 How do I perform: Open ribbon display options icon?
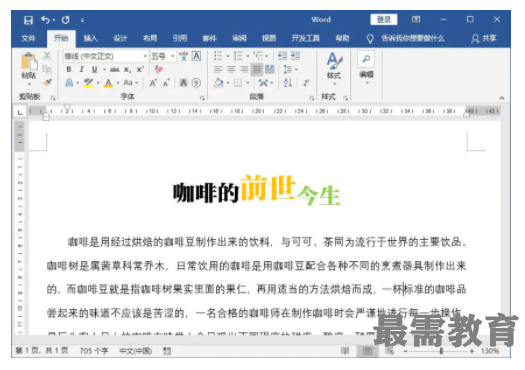point(416,19)
